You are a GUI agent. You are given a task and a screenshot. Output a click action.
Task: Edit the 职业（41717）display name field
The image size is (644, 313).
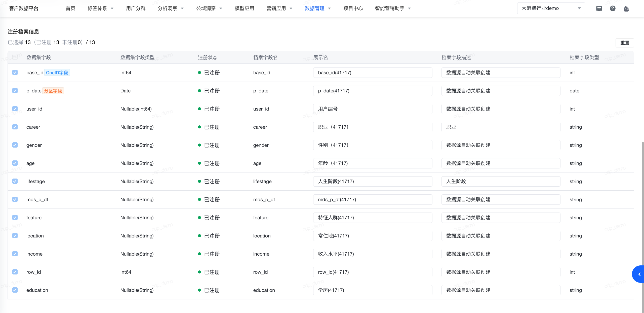click(x=373, y=127)
